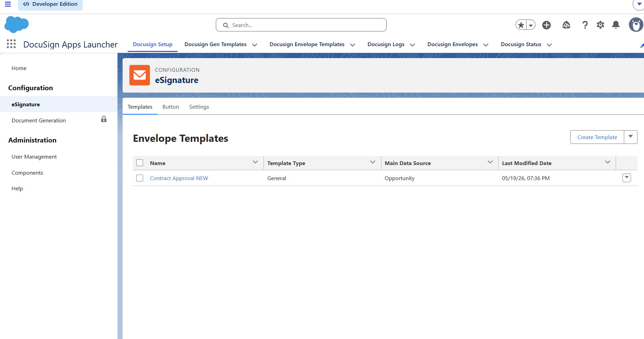Expand the Docusign Gen Templates chevron

pos(255,45)
